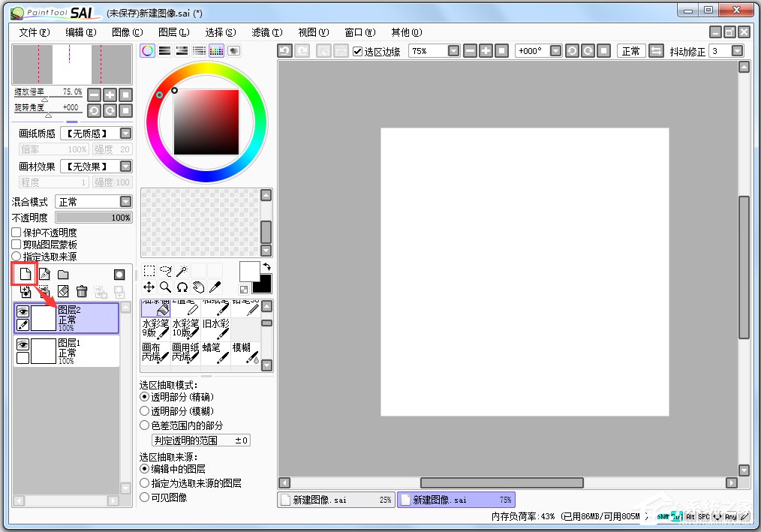Select the hand pan tool
761x532 pixels.
click(x=198, y=287)
